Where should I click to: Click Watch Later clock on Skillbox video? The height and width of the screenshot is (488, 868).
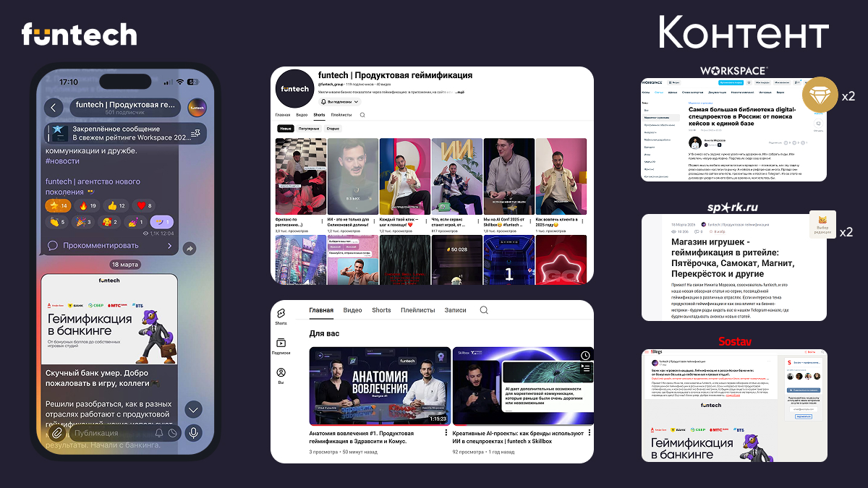point(584,355)
